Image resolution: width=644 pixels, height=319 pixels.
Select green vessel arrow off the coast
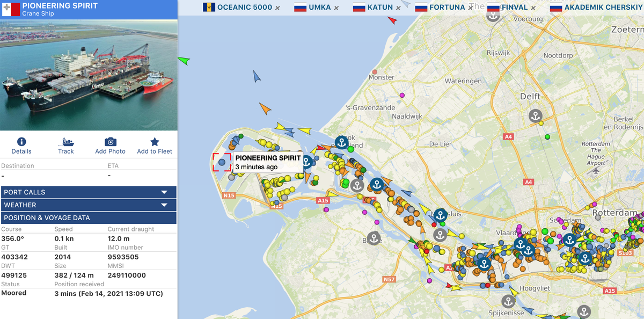coord(184,61)
